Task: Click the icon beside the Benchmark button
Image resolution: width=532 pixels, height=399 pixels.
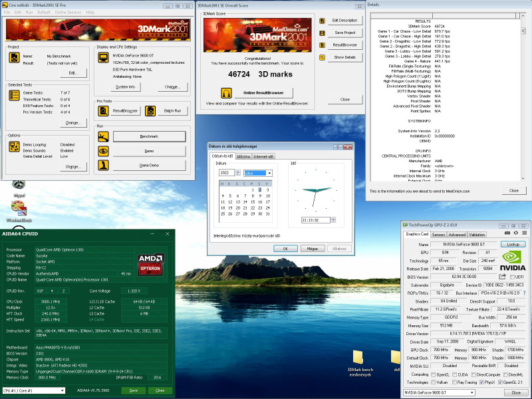Action: pos(104,136)
